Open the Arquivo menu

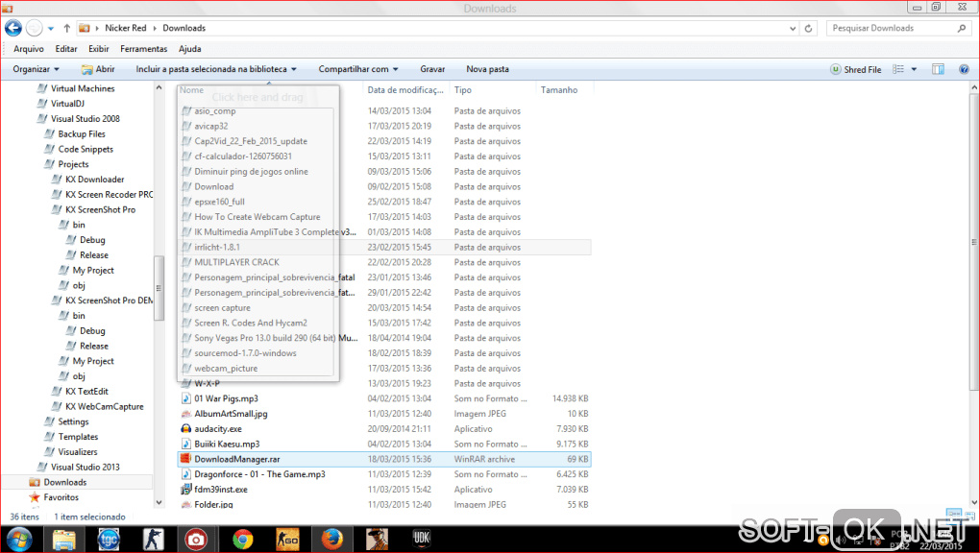point(29,49)
